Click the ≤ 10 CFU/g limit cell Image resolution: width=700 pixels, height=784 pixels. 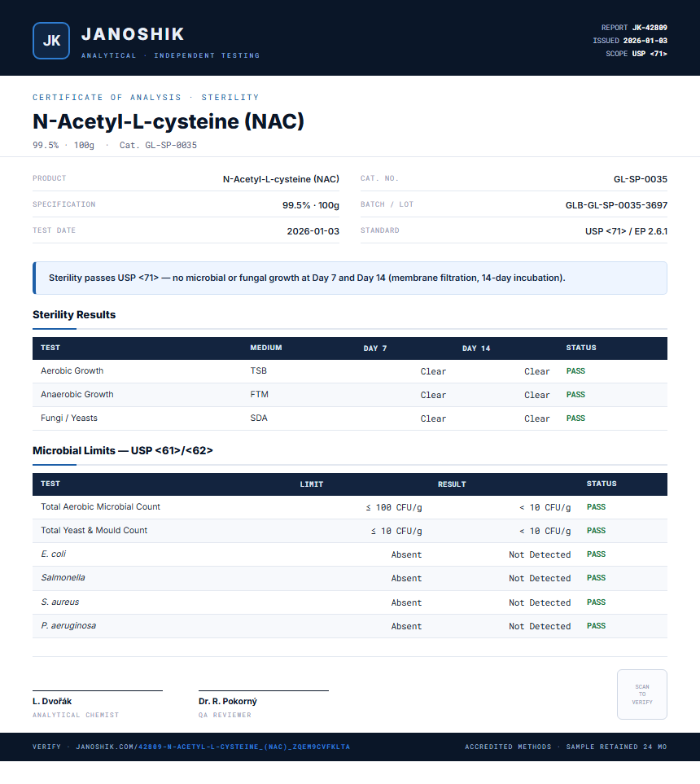[396, 531]
